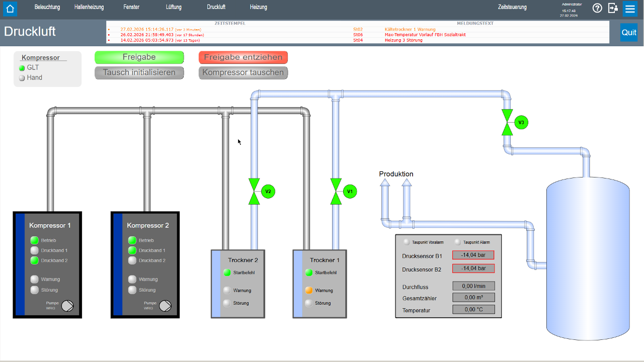644x362 pixels.
Task: Select Hand compressor mode
Action: 22,78
